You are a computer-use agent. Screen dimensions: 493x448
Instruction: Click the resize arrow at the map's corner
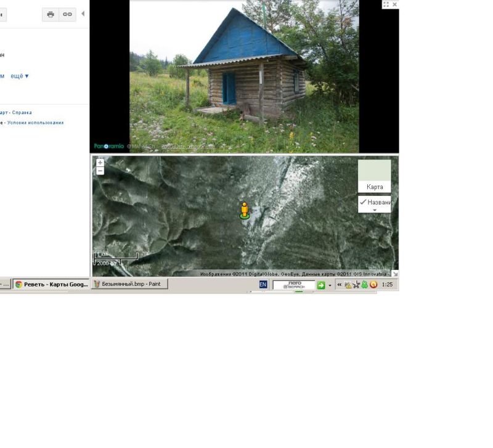395,274
